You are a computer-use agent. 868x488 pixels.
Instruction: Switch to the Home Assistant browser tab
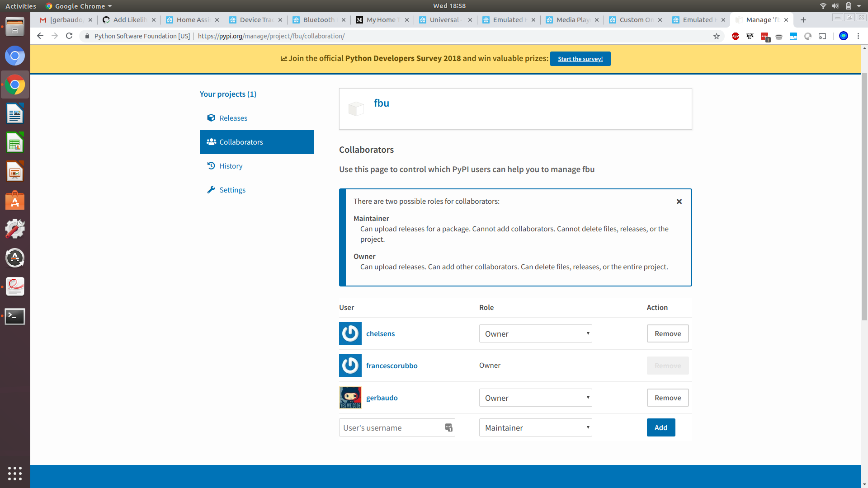tap(193, 20)
